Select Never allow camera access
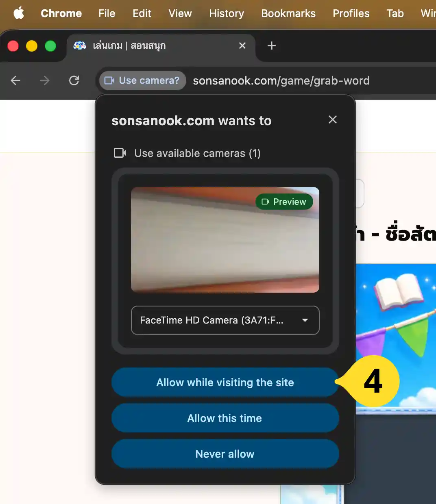 click(225, 454)
